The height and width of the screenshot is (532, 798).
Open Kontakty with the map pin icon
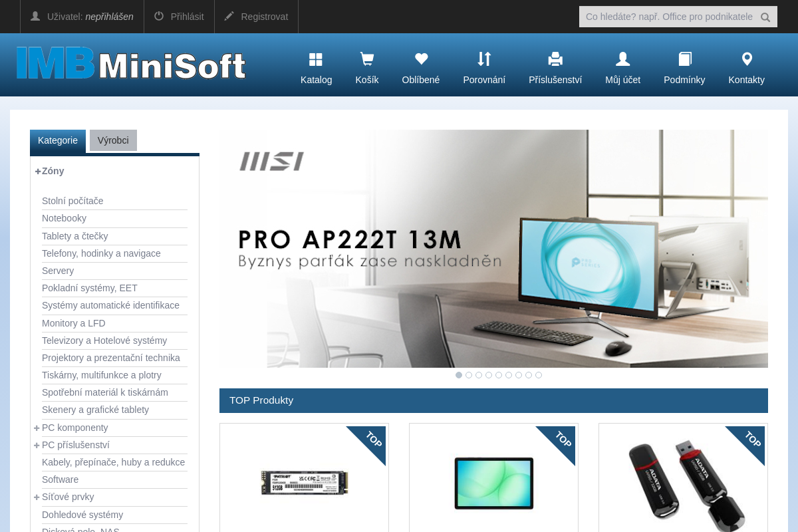tap(746, 59)
